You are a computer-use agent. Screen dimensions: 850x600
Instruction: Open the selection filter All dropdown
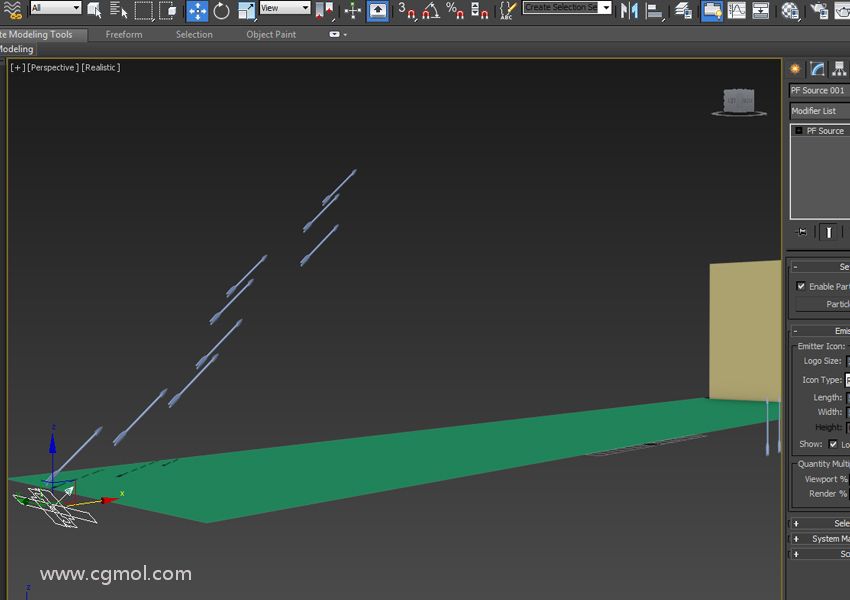click(x=55, y=8)
